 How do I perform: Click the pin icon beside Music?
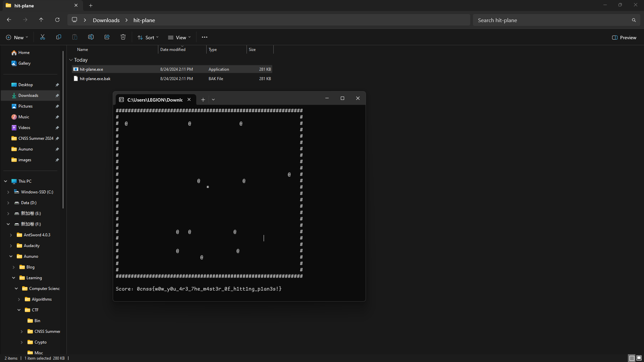(x=57, y=117)
